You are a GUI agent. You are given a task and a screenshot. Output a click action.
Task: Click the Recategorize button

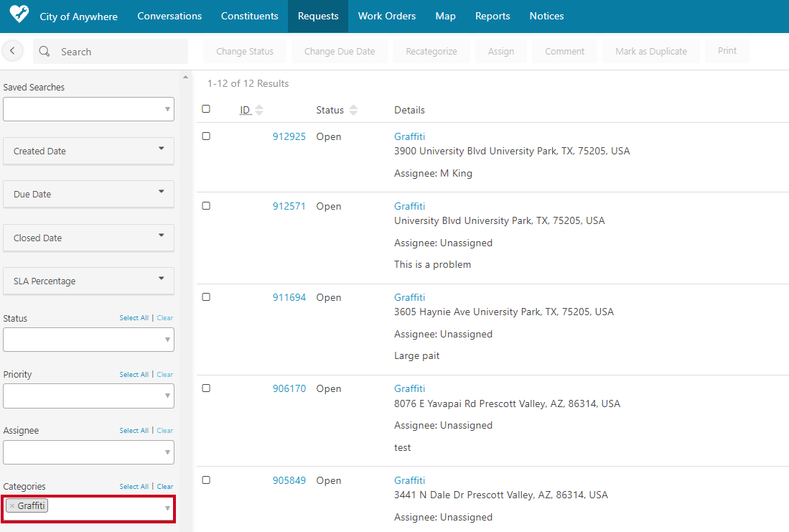coord(431,52)
